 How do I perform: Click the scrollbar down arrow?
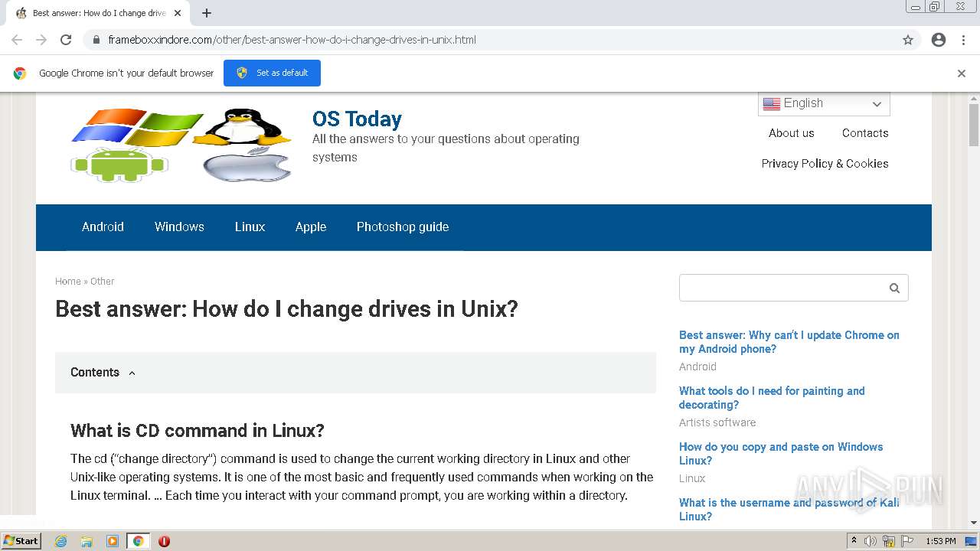tap(974, 523)
